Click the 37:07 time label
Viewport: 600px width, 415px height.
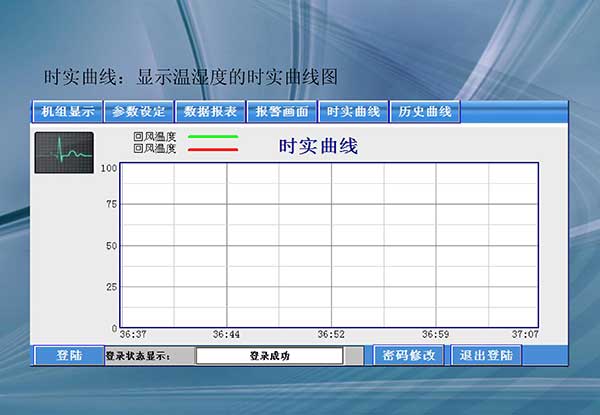pos(525,334)
